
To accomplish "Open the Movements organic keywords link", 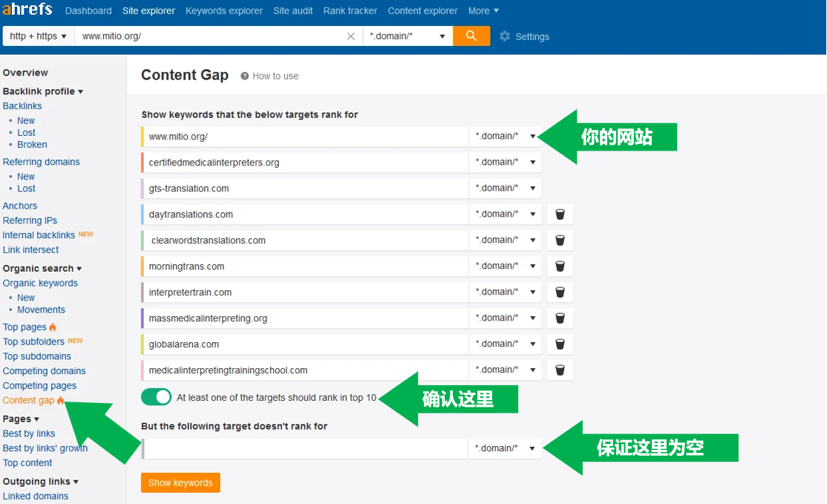I will click(x=41, y=310).
